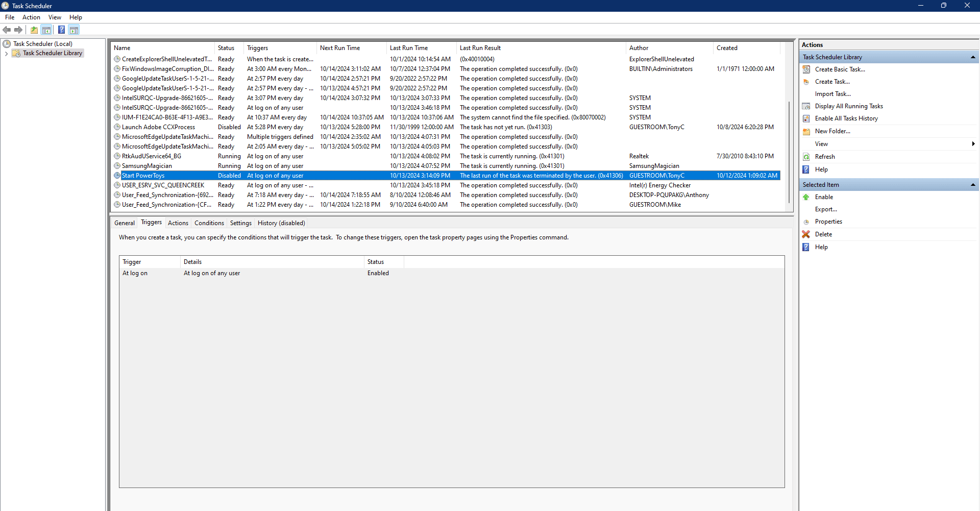Viewport: 980px width, 511px height.
Task: Click the Triggers tab label
Action: (151, 222)
